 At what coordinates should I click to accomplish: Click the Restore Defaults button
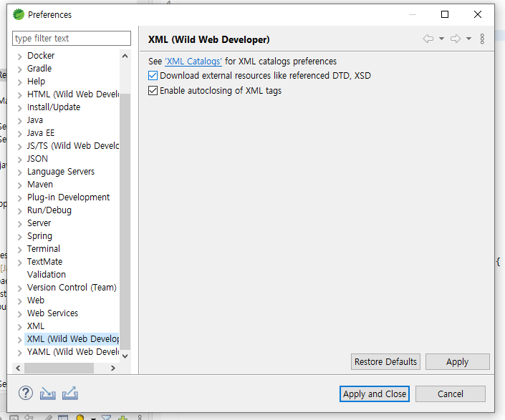[385, 362]
